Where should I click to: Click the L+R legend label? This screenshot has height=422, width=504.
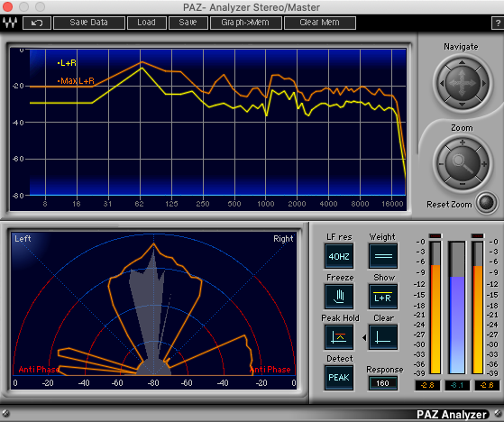point(67,63)
